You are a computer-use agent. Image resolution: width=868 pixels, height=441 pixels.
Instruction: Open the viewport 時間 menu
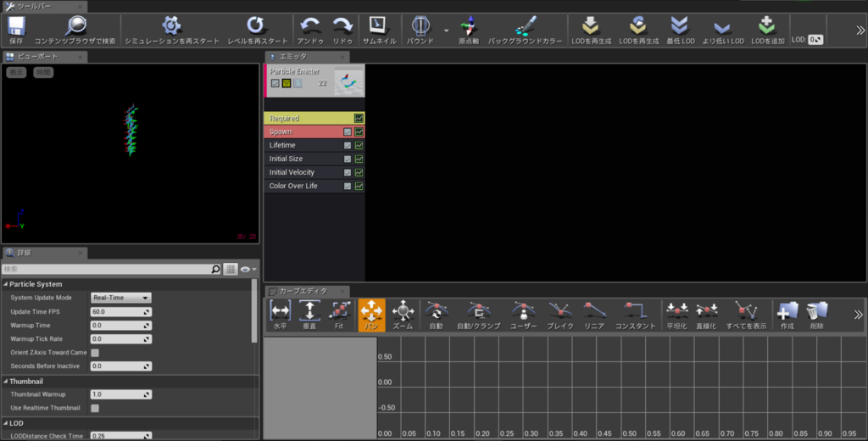tap(42, 72)
